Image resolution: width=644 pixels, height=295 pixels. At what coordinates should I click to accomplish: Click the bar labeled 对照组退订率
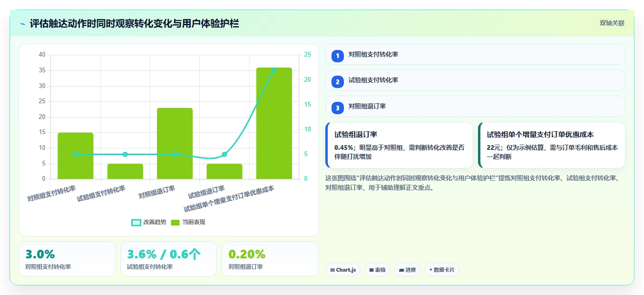[175, 143]
